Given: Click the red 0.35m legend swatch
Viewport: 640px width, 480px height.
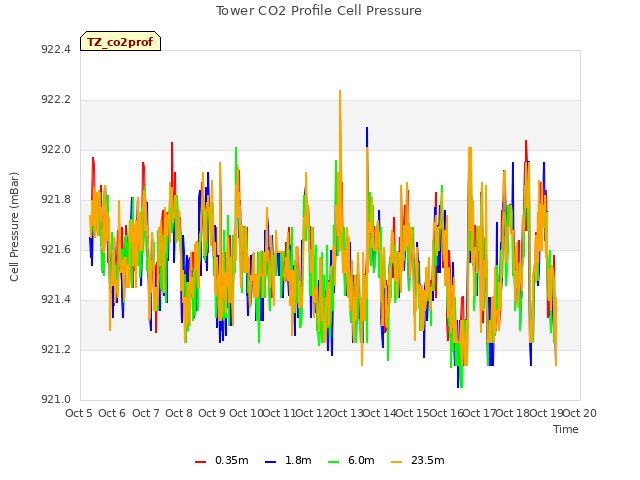Looking at the screenshot, I should tap(200, 462).
